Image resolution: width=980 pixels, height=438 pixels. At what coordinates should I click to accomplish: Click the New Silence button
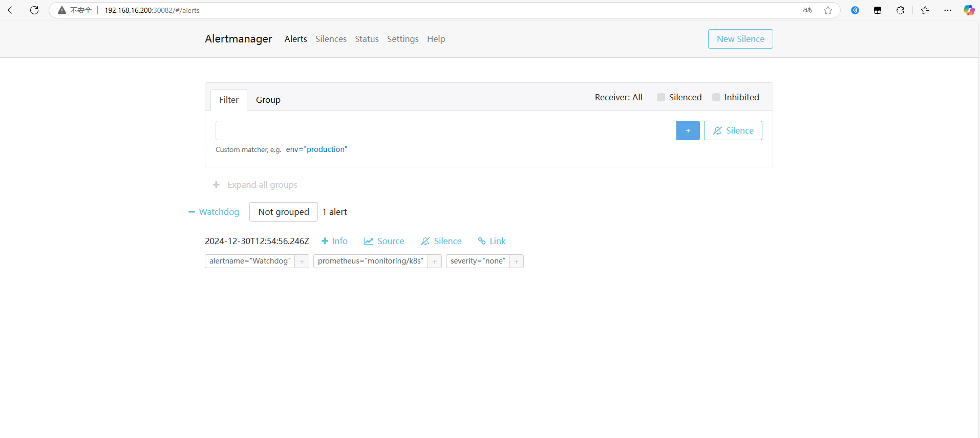point(740,39)
